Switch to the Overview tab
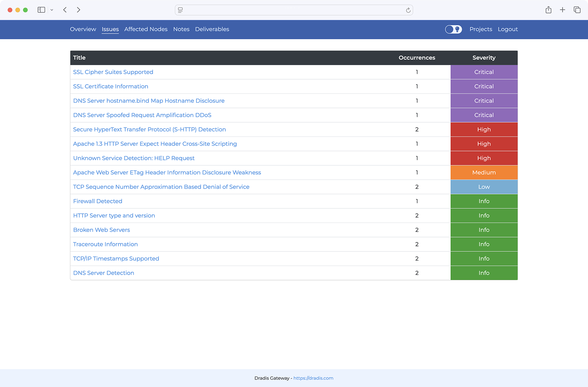 tap(83, 29)
